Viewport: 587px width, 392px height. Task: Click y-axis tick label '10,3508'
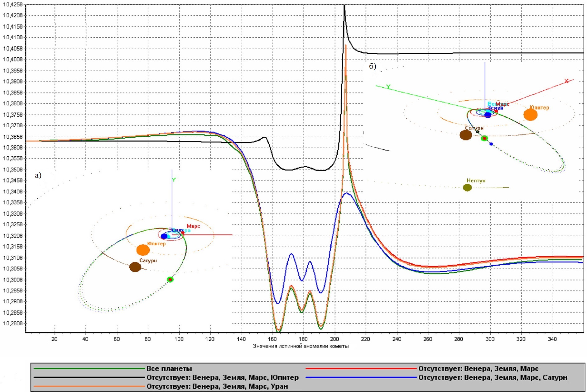tap(13, 170)
